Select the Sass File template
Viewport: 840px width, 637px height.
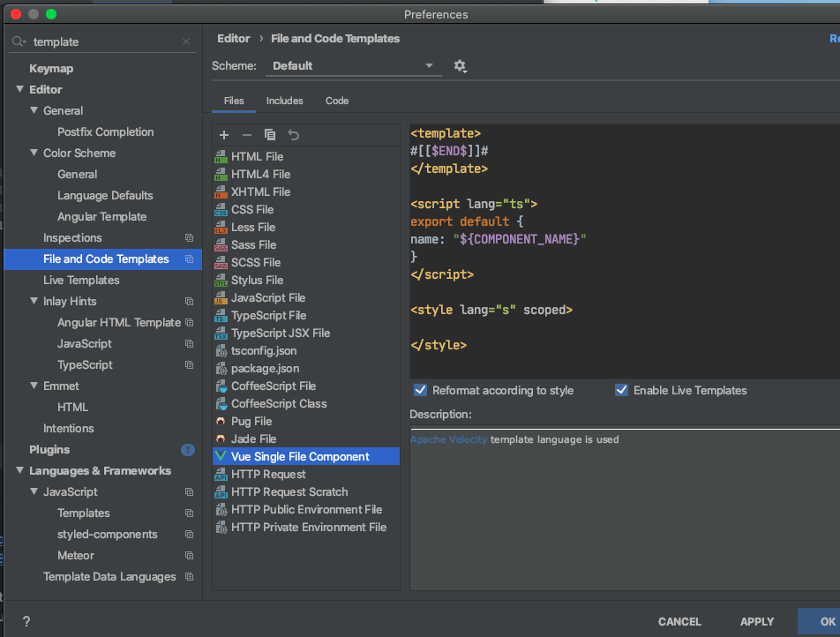pos(306,245)
